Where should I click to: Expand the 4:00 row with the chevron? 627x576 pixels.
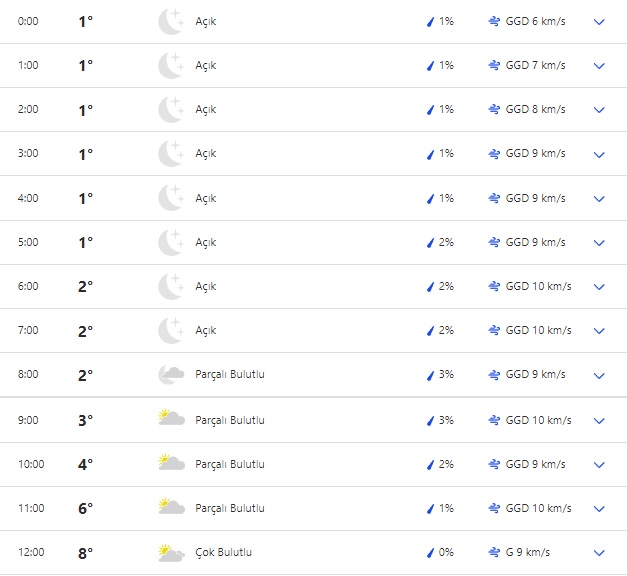[599, 199]
